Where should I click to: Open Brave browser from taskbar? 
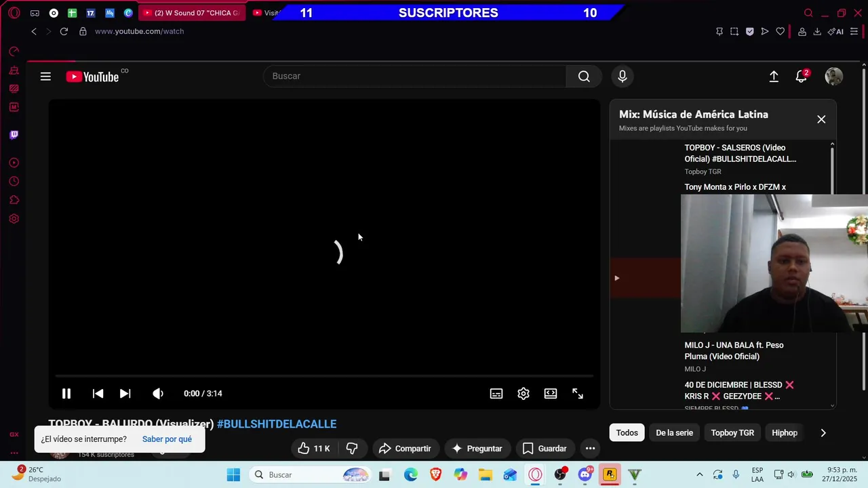click(435, 475)
